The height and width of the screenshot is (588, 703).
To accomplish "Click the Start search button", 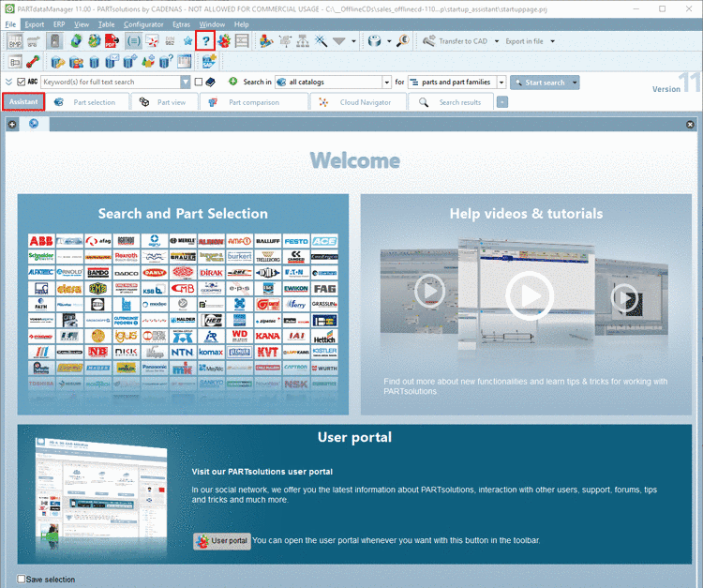I will 540,83.
